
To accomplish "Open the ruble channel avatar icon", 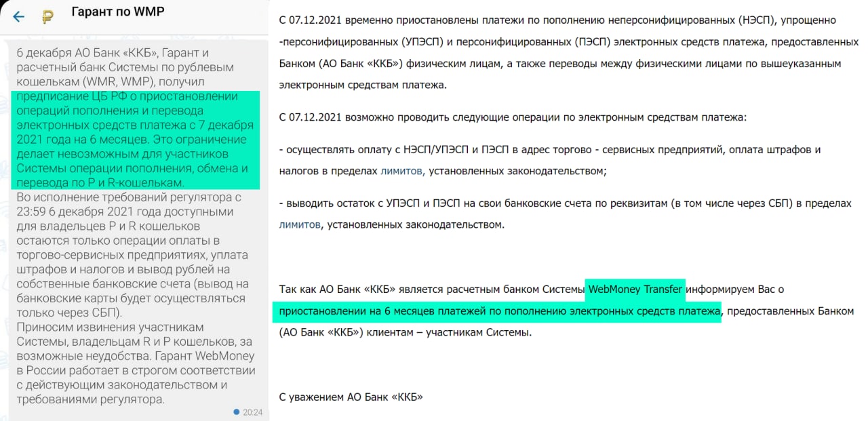I will [47, 17].
